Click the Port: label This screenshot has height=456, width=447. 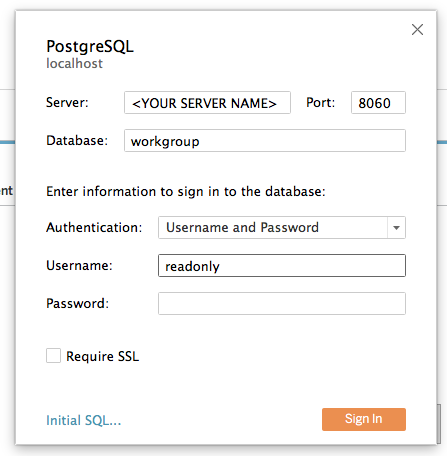(320, 102)
